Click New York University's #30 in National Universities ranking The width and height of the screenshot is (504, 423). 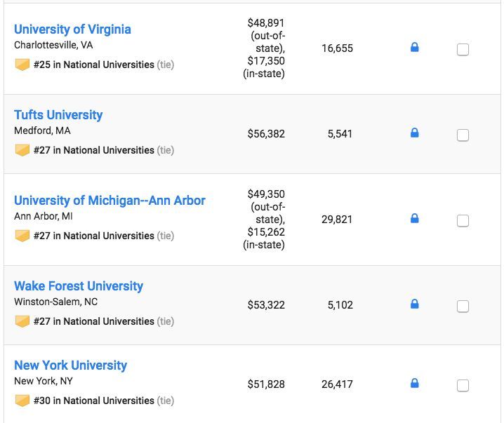[x=93, y=401]
